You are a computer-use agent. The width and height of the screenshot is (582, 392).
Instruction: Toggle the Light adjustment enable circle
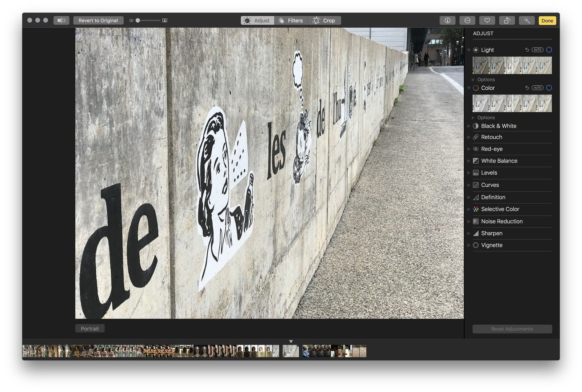(x=549, y=50)
